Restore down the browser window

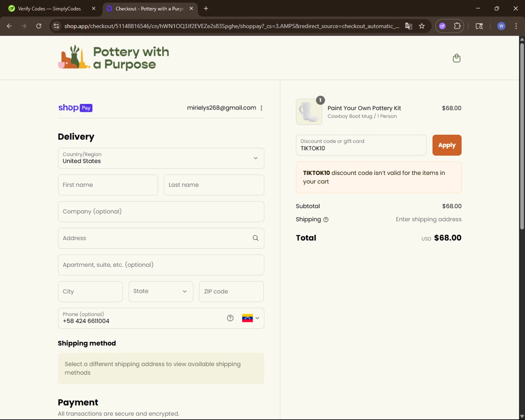497,8
